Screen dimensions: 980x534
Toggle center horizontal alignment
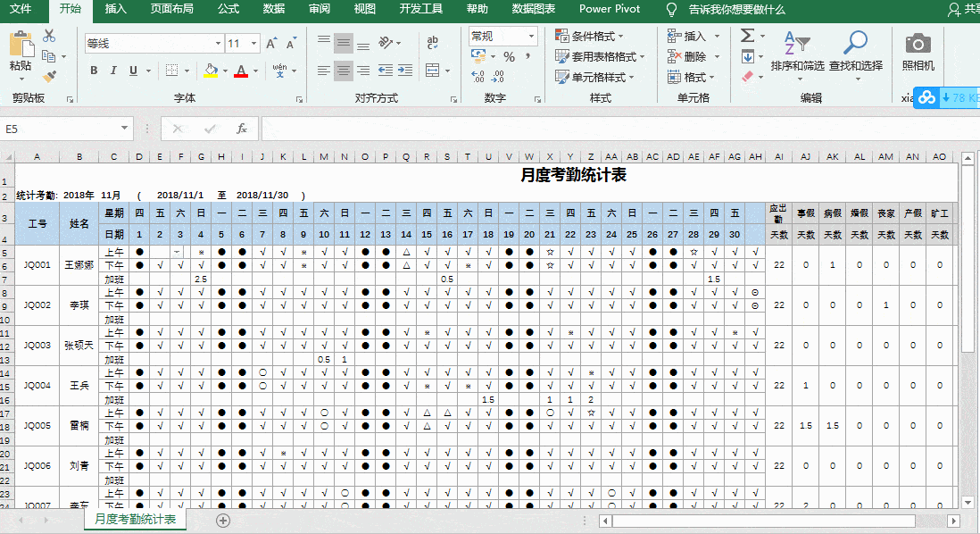coord(343,71)
